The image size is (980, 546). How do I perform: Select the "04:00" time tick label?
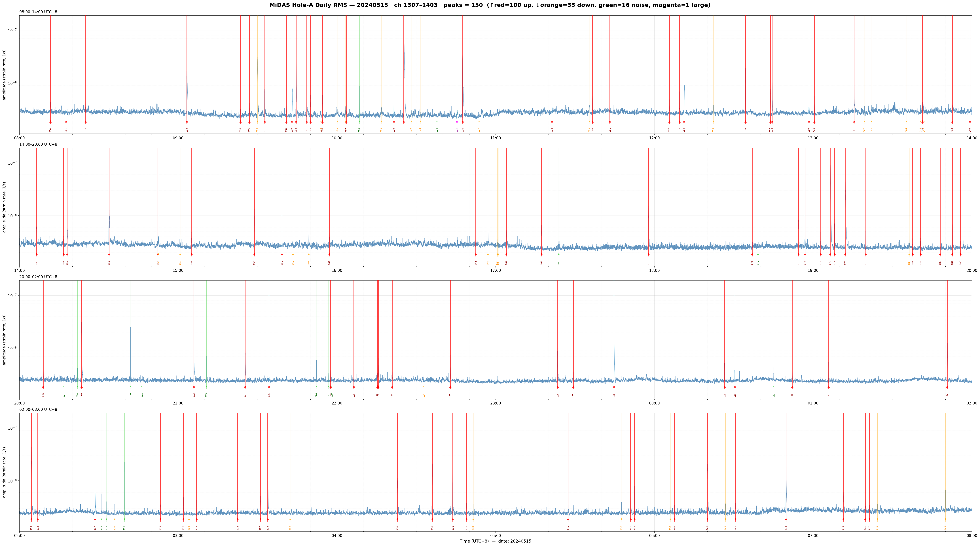pos(337,535)
